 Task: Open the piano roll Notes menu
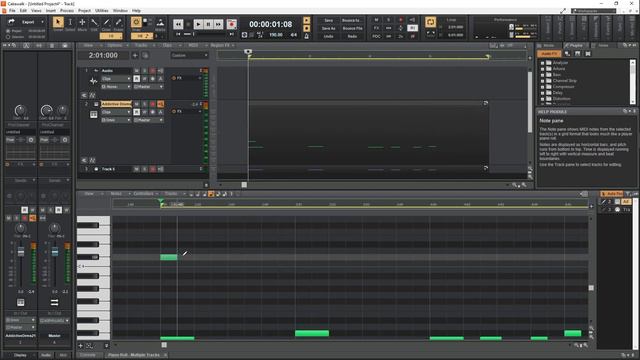pos(116,194)
